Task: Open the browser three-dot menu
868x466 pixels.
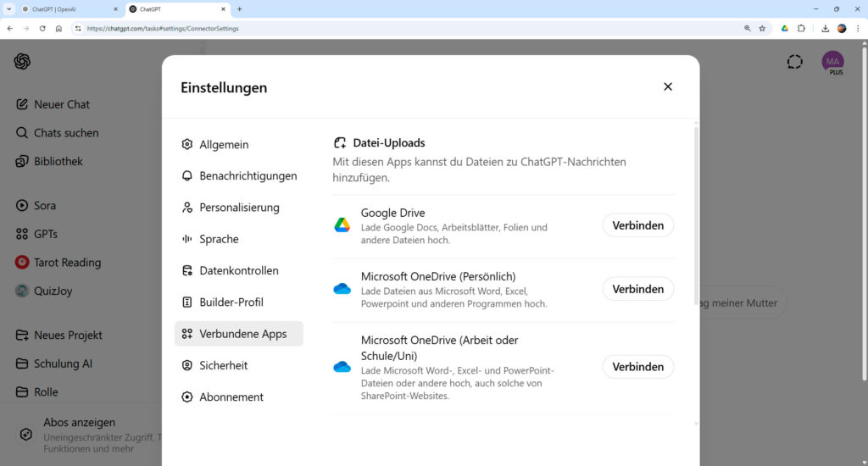Action: tap(858, 29)
